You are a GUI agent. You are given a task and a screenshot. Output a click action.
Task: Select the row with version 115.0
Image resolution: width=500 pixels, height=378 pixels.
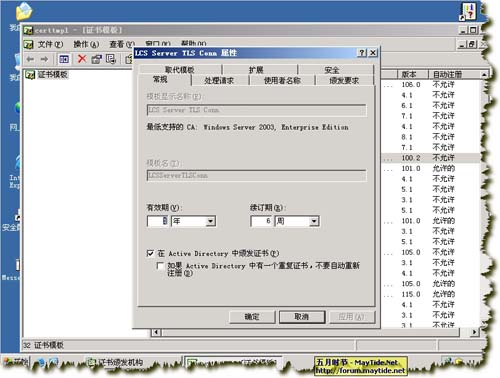pos(430,294)
